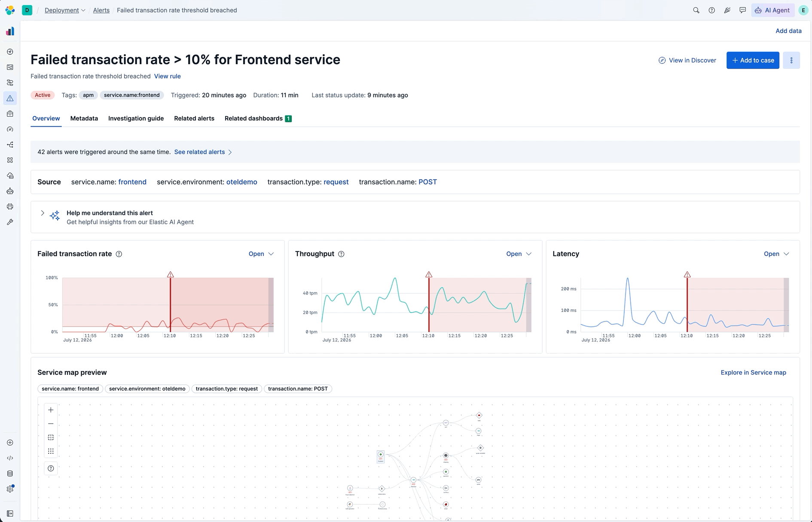Open the feedback chat bubble header icon

click(x=742, y=10)
